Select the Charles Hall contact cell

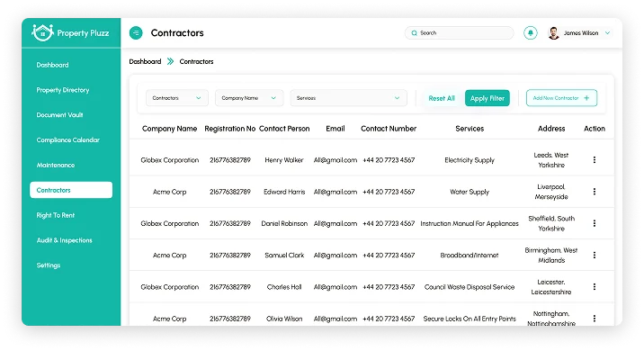(284, 286)
